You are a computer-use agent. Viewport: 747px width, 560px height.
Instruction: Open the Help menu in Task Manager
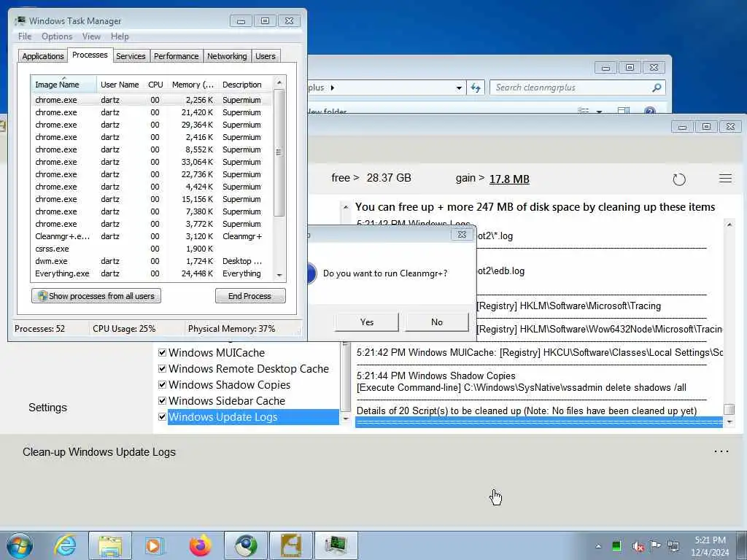point(120,36)
